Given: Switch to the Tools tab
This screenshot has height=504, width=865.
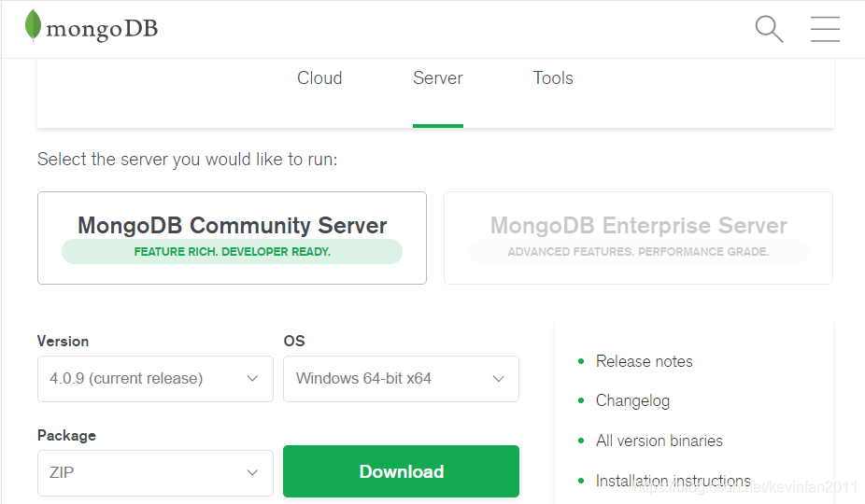Looking at the screenshot, I should click(x=553, y=77).
